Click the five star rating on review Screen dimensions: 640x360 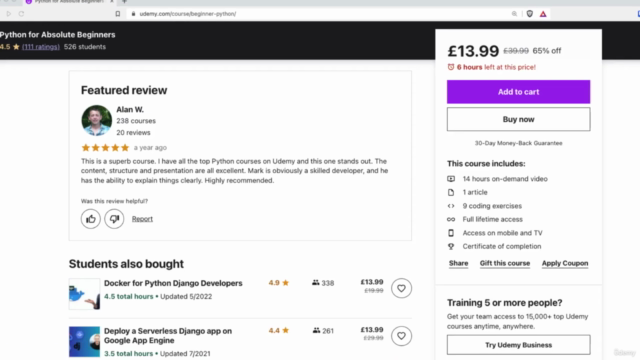click(x=105, y=148)
